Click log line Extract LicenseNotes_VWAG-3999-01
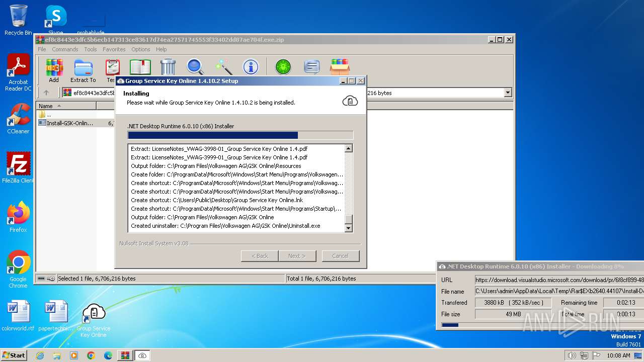Screen dimensions: 644x362 point(219,157)
